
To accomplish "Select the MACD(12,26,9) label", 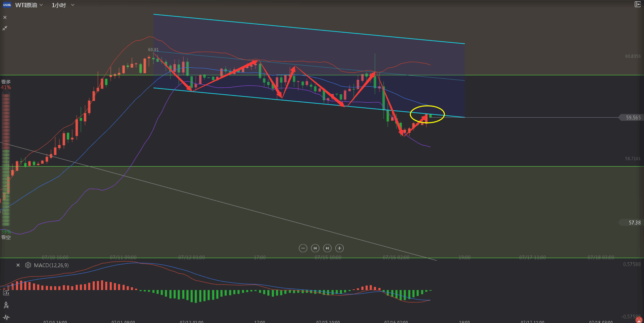I will (x=51, y=265).
